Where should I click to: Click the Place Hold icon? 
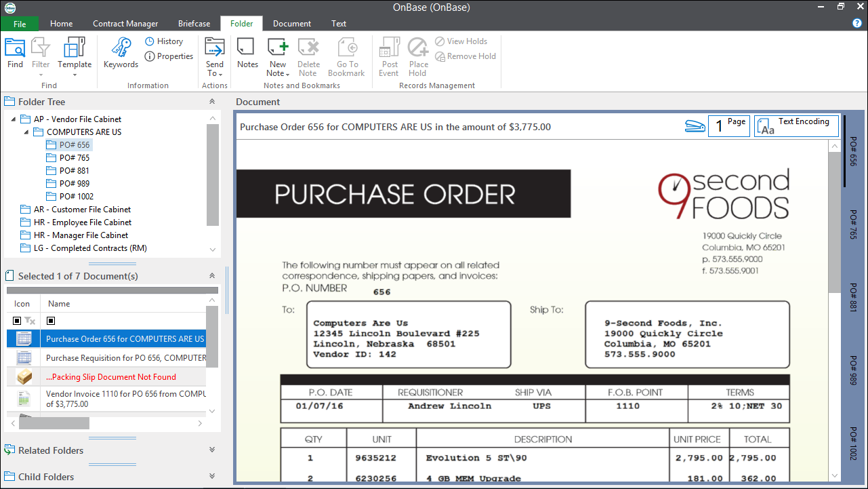tap(418, 47)
